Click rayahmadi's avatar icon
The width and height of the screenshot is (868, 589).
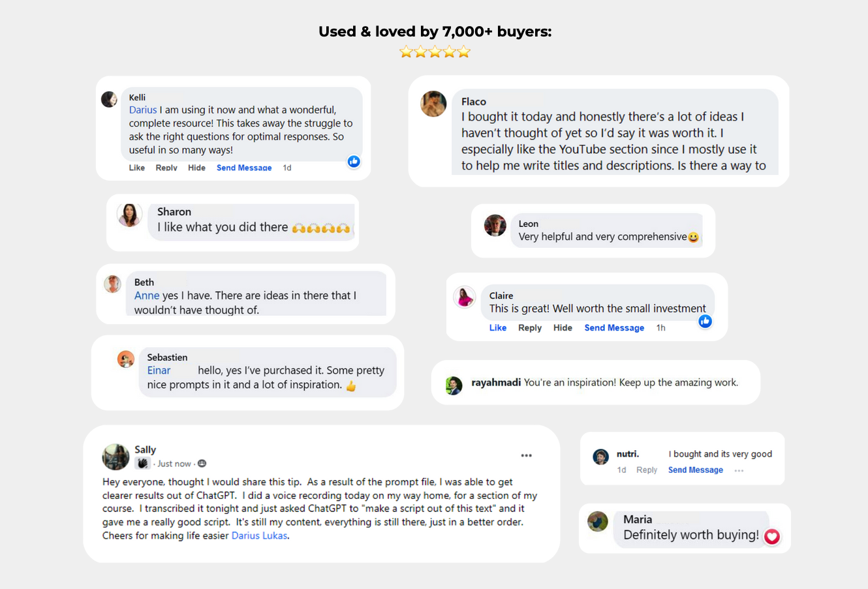(x=454, y=385)
